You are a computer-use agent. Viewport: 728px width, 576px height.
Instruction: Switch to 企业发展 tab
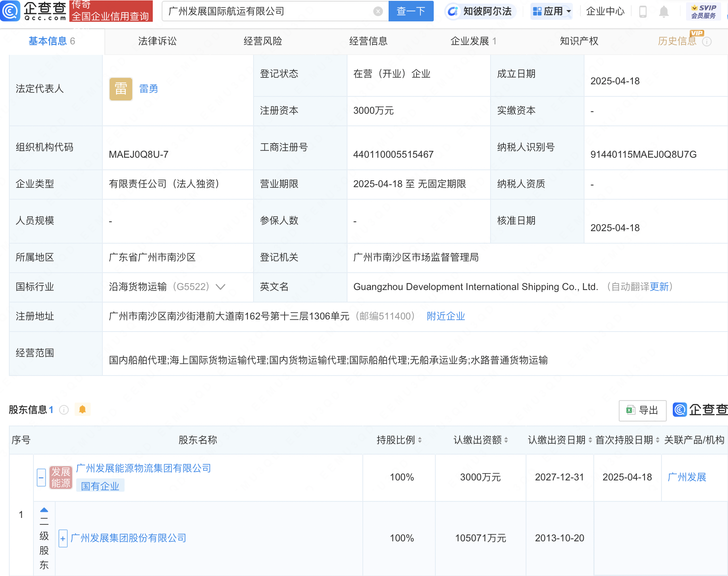pos(473,41)
